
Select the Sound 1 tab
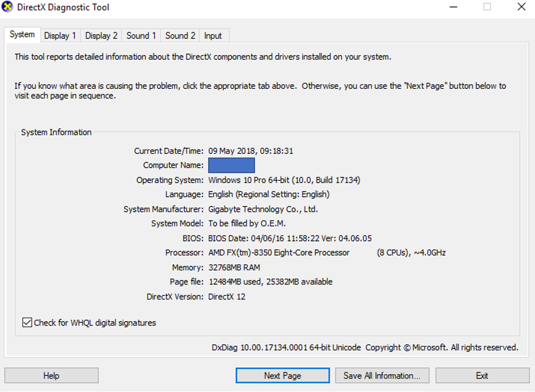pos(141,35)
